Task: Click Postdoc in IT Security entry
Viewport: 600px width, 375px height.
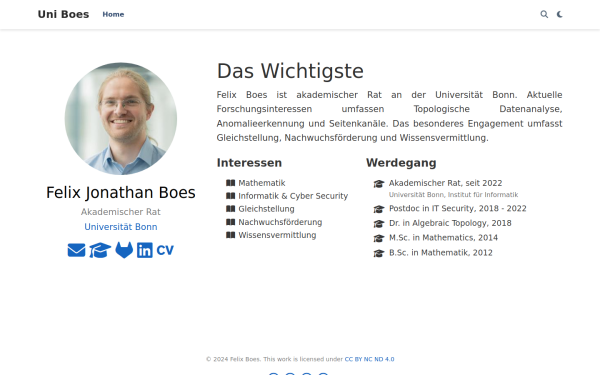Action: pyautogui.click(x=458, y=209)
